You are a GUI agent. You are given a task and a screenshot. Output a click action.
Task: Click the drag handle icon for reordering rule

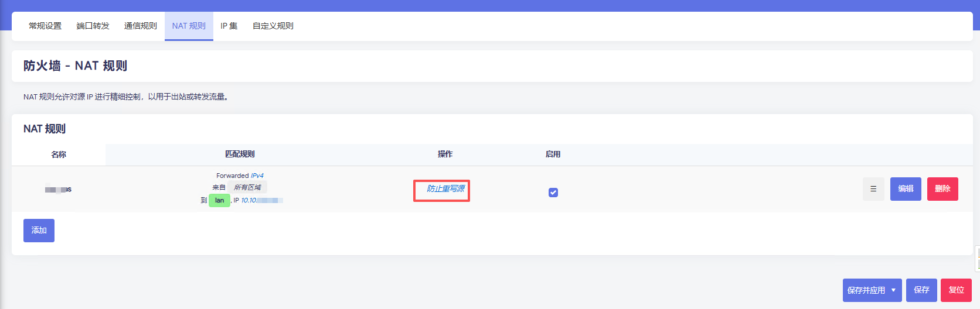pos(873,189)
